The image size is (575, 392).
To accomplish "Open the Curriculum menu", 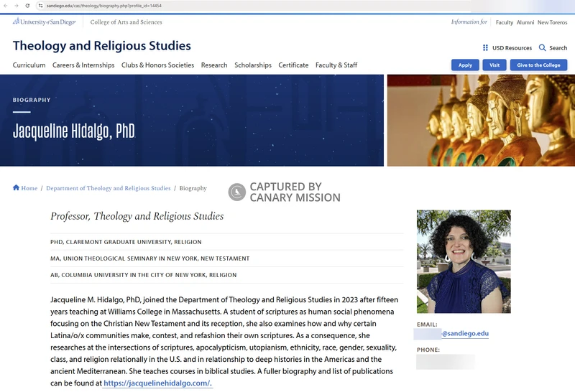I will [29, 65].
